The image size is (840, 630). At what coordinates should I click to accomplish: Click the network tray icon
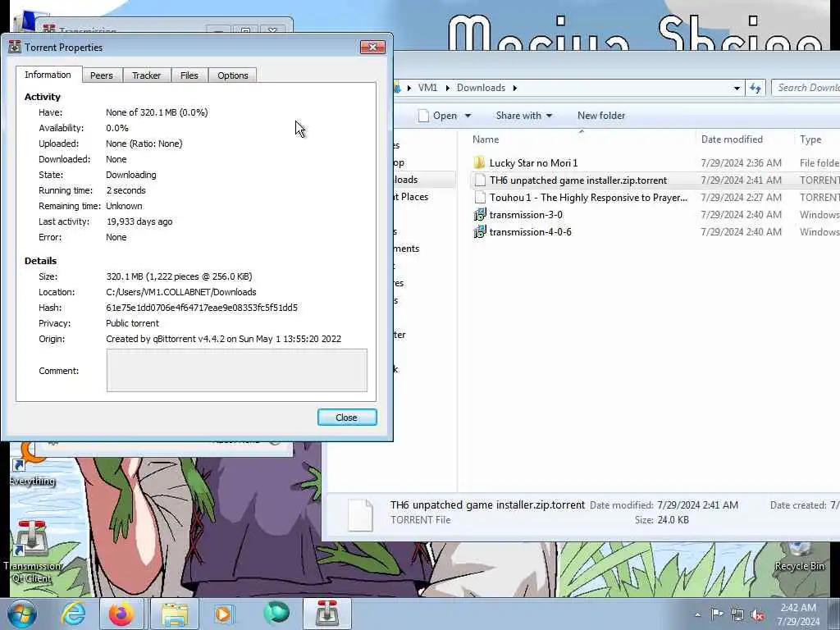[737, 615]
